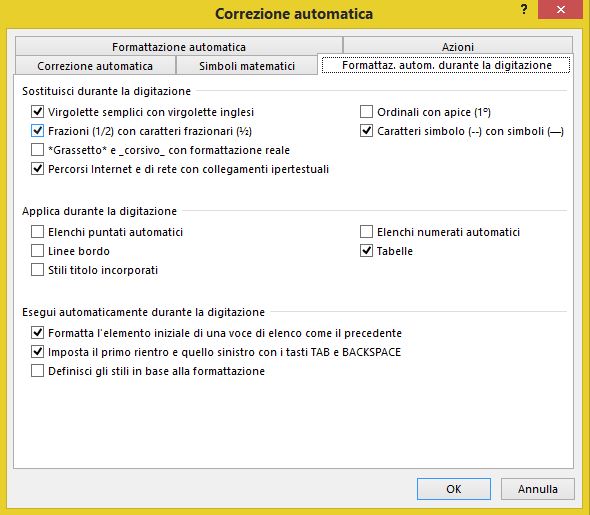Uncheck Virgolette semplici con virgolette inglesi

click(x=37, y=112)
